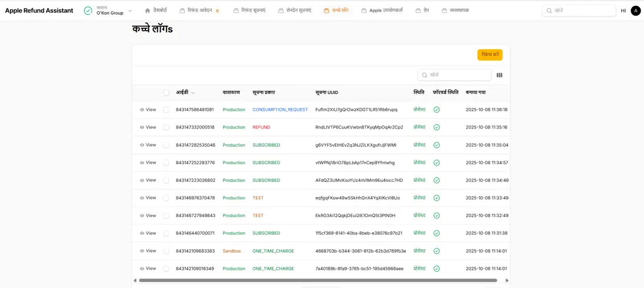The width and height of the screenshot is (644, 288).
Task: Check the box for Sandbox row 843142109683383
Action: [166, 251]
